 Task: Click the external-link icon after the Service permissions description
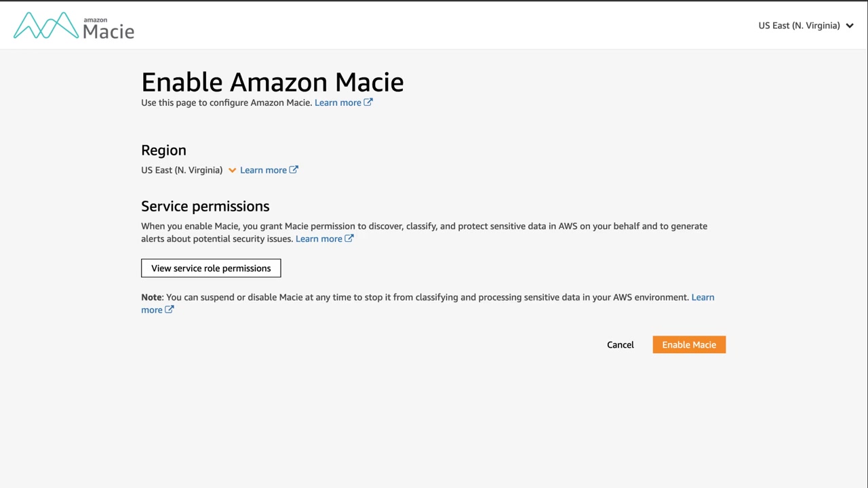349,239
